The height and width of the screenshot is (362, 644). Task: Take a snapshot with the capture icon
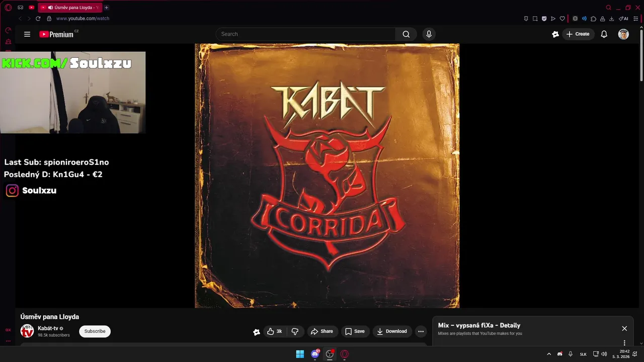[x=535, y=19]
